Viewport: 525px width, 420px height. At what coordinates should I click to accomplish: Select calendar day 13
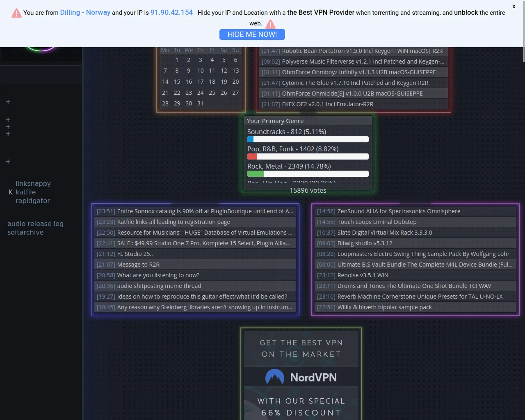click(235, 71)
